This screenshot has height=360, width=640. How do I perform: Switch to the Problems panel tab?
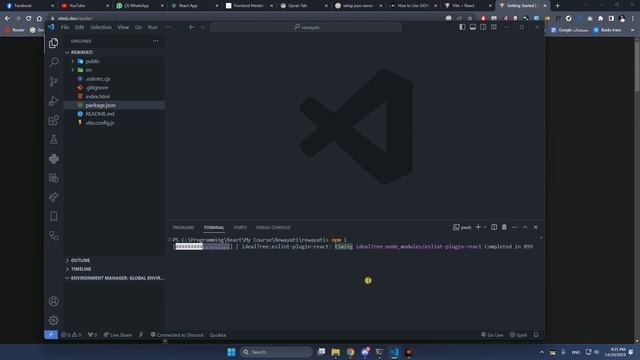pyautogui.click(x=183, y=227)
